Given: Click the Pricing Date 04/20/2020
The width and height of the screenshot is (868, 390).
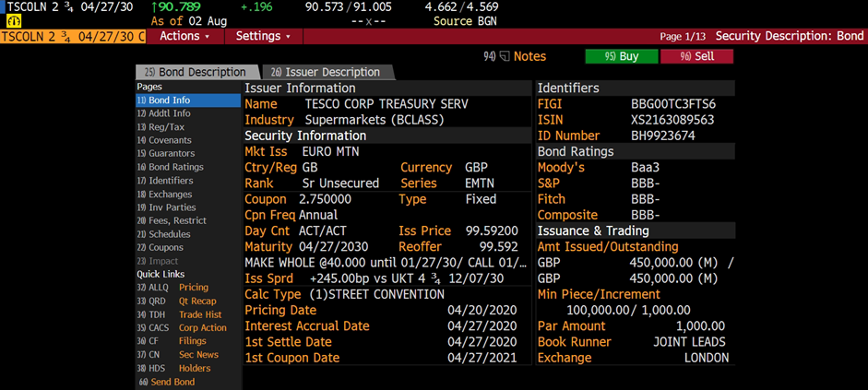Looking at the screenshot, I should point(482,310).
